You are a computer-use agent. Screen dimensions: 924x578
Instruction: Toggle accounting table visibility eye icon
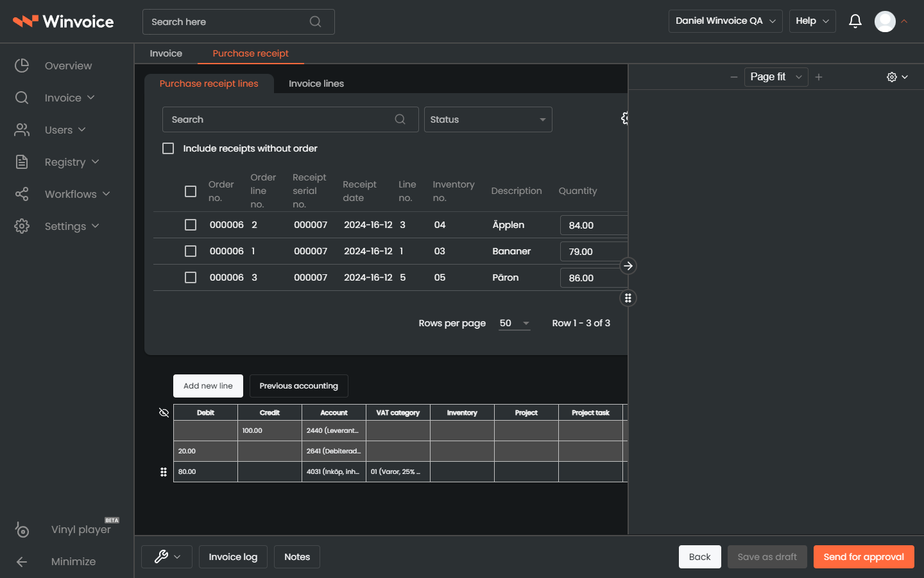pos(164,412)
